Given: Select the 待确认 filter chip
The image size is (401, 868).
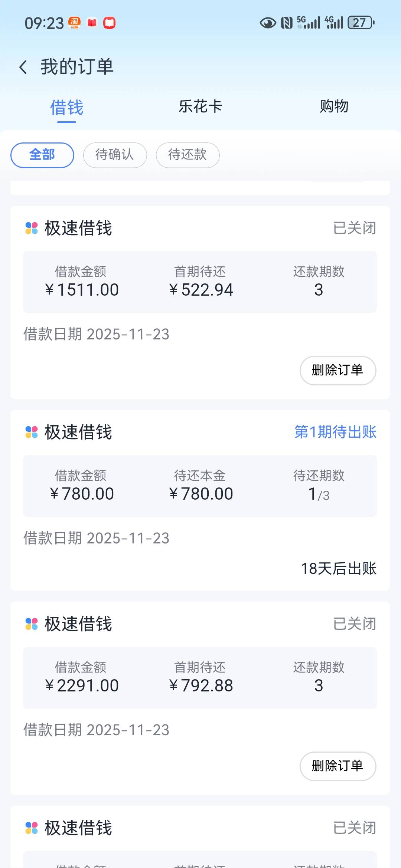Looking at the screenshot, I should click(x=115, y=155).
